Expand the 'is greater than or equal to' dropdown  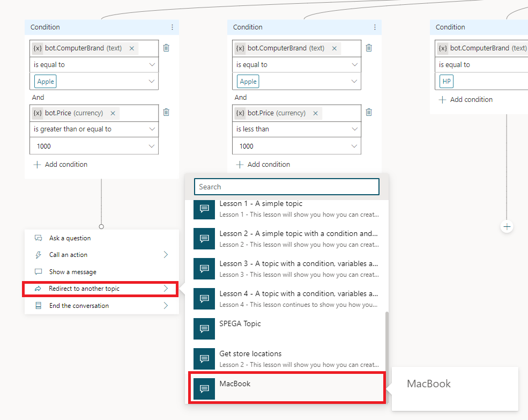152,129
